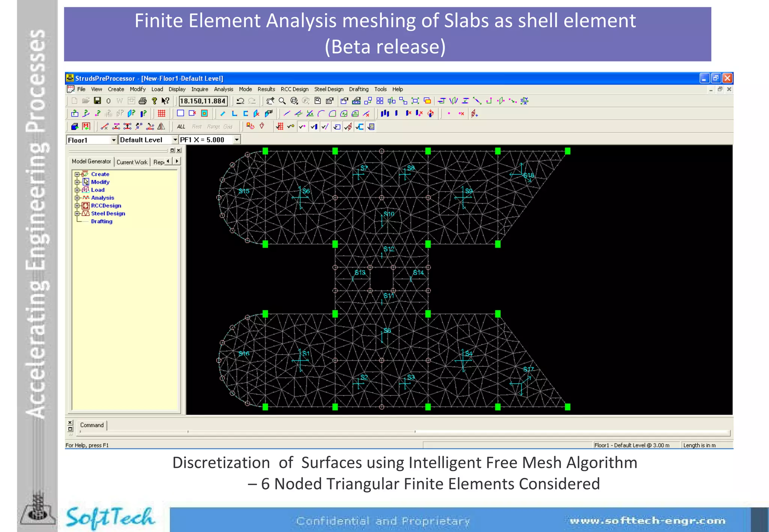Image resolution: width=769 pixels, height=532 pixels.
Task: Click the XYZ axes icon
Action: click(x=525, y=101)
